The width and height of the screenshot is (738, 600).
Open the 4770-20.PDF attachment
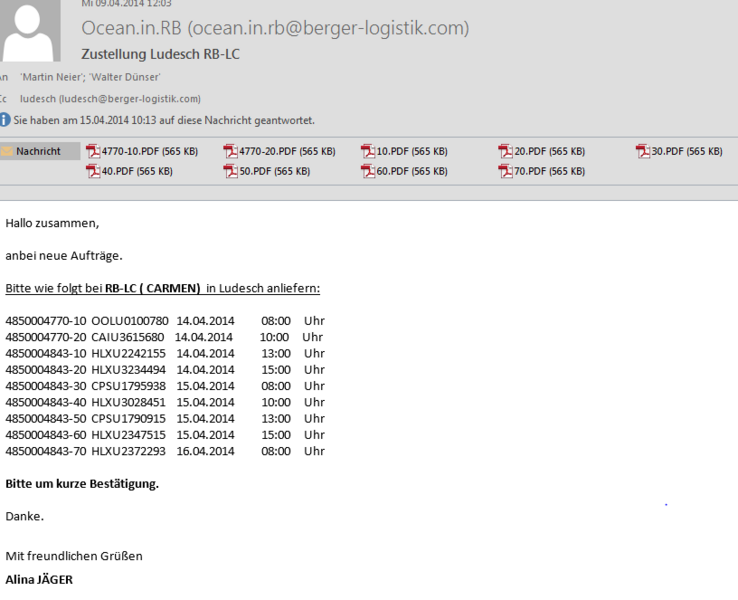tap(280, 152)
